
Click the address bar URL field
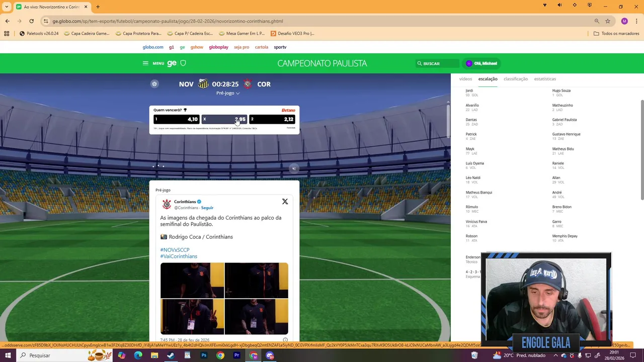coord(317,21)
